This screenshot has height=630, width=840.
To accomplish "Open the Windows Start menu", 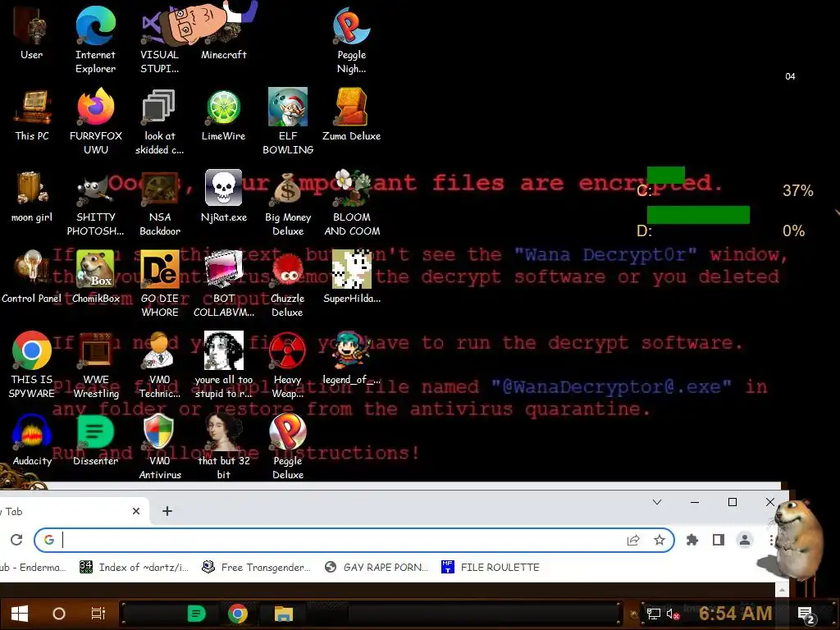I will click(x=20, y=614).
